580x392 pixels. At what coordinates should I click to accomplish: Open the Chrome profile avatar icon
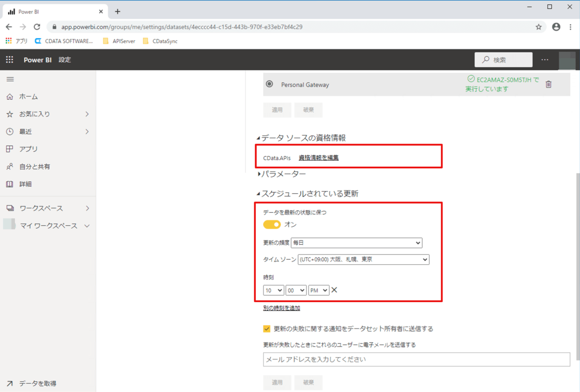(556, 27)
